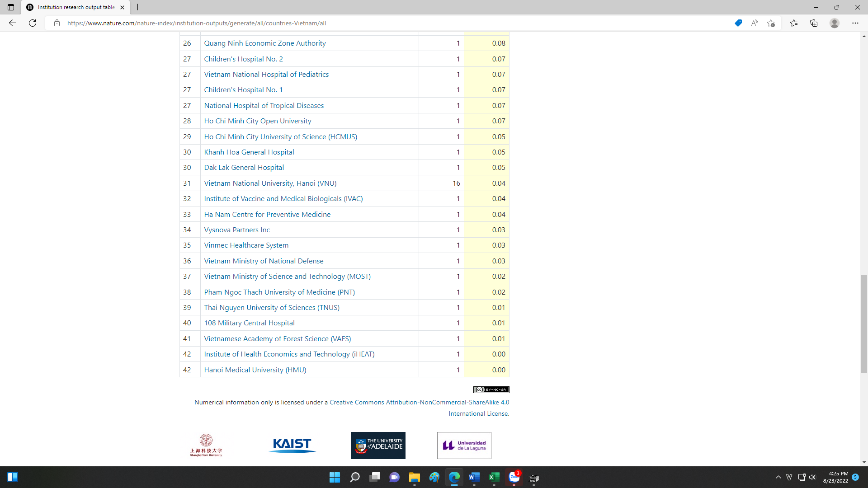Viewport: 868px width, 488px height.
Task: Open the Favorites list icon
Action: click(x=794, y=23)
